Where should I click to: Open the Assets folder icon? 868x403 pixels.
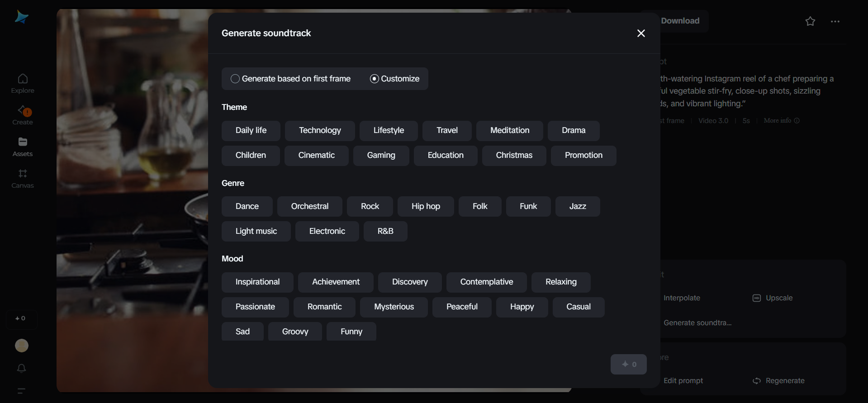click(23, 142)
